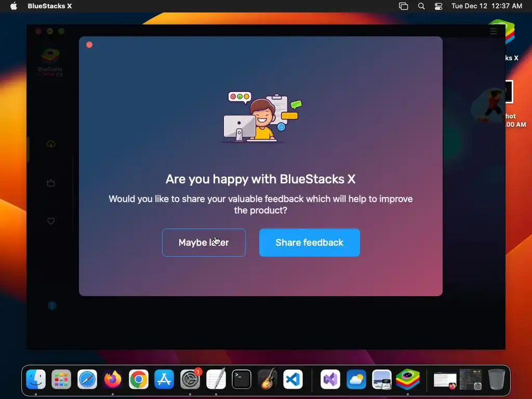Click the cartoon feedback illustration

[x=262, y=117]
